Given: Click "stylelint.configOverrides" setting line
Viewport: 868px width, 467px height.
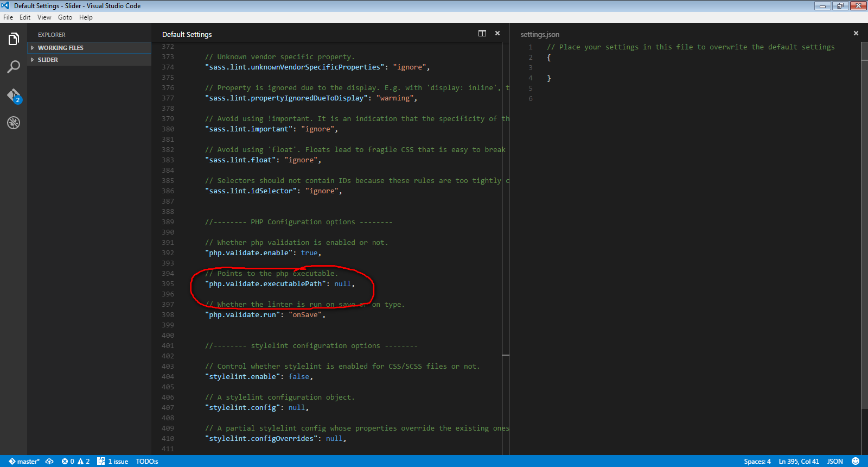Looking at the screenshot, I should coord(276,439).
